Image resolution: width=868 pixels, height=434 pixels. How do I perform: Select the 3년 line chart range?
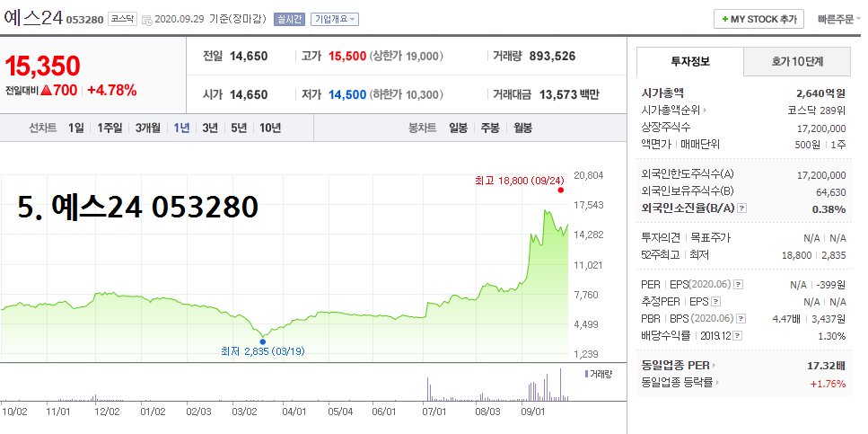[210, 128]
